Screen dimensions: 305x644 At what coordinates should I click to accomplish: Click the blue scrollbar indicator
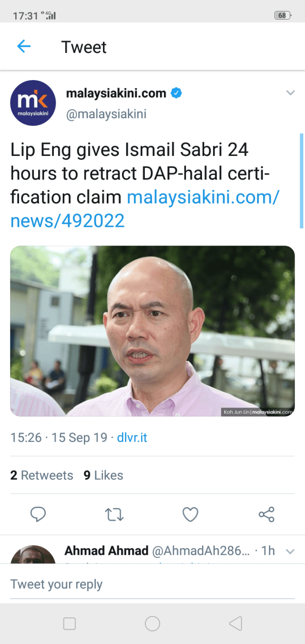tap(301, 181)
